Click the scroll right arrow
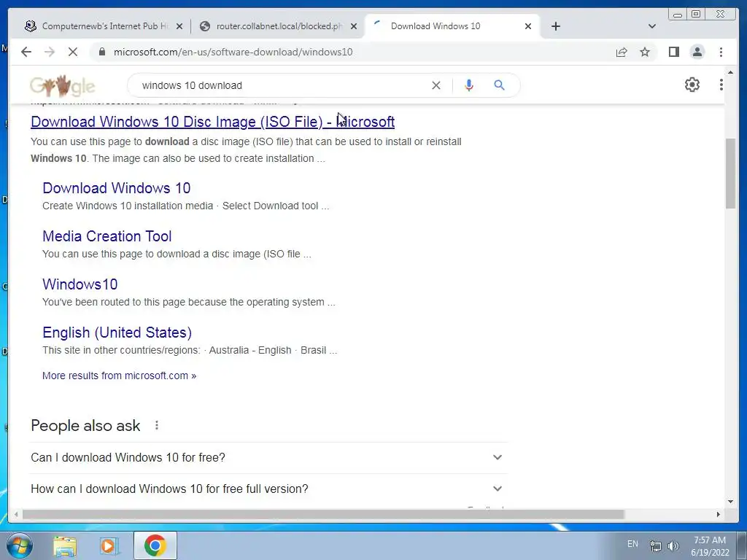This screenshot has width=747, height=560. pos(719,514)
